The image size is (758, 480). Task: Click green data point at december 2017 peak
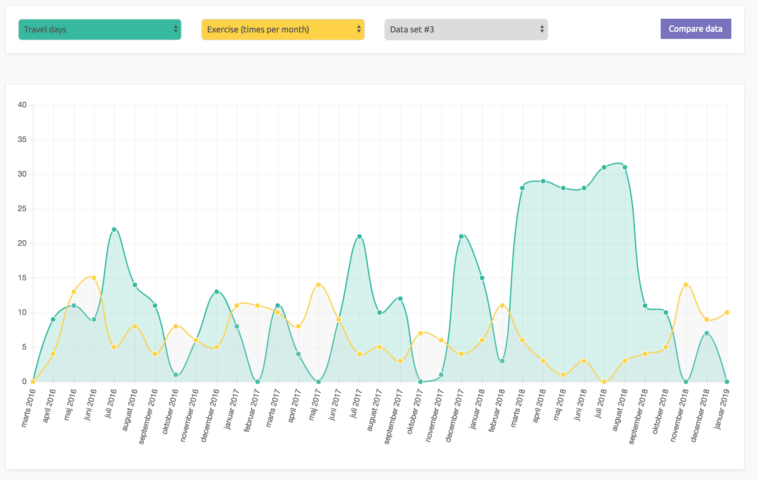[x=461, y=236]
